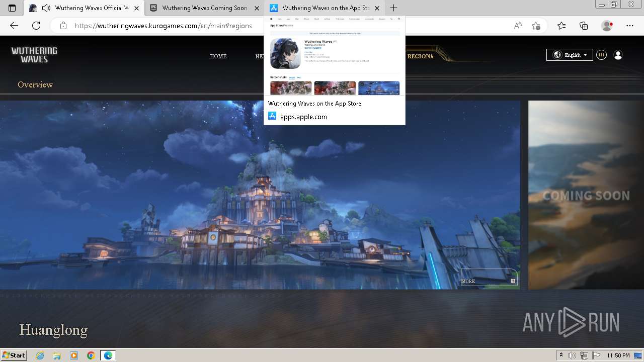Select Microsoft Edge taskbar button
Screen dimensions: 644x362
(108, 355)
